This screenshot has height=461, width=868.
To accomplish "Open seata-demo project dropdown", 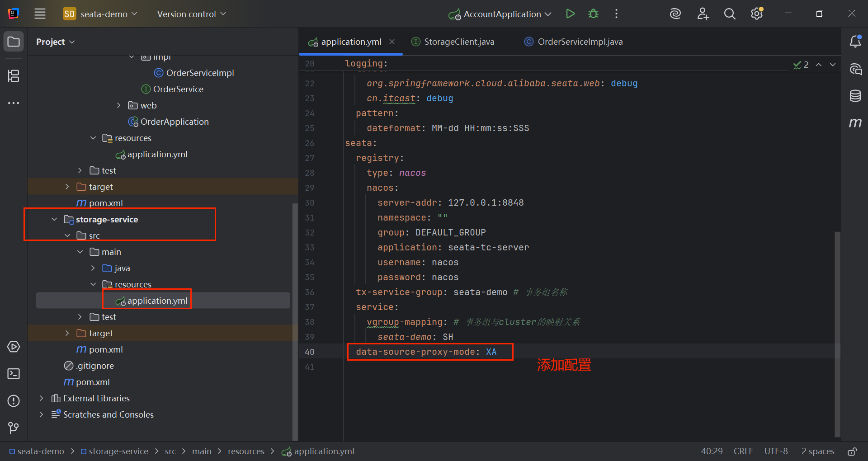I will 100,14.
